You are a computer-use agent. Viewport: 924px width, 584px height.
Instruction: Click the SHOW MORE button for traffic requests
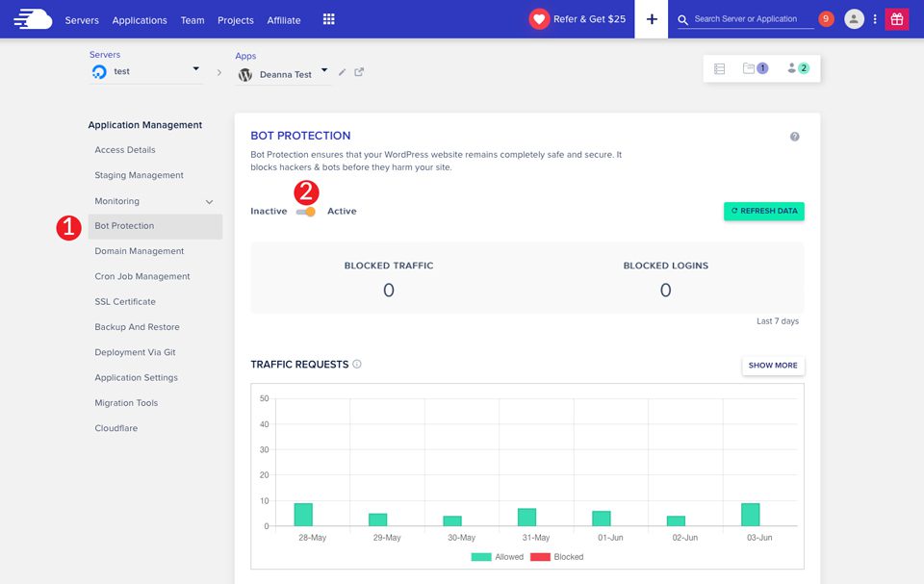[772, 365]
